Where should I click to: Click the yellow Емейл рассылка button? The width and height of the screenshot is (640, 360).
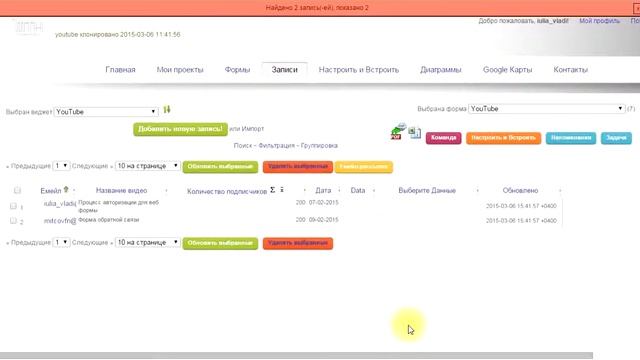point(363,167)
